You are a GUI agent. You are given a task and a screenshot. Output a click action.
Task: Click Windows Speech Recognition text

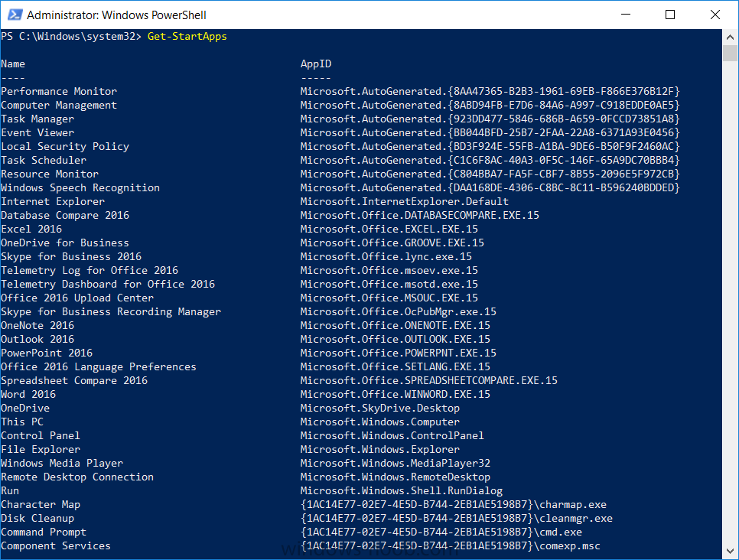80,187
